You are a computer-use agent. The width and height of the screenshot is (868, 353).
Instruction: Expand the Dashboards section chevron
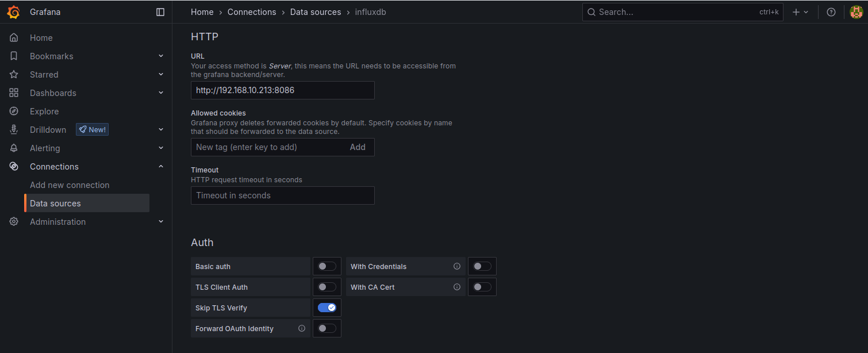pyautogui.click(x=161, y=93)
